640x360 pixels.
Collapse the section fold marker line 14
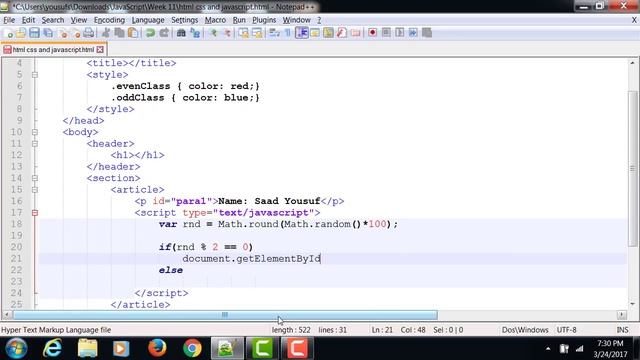[35, 178]
